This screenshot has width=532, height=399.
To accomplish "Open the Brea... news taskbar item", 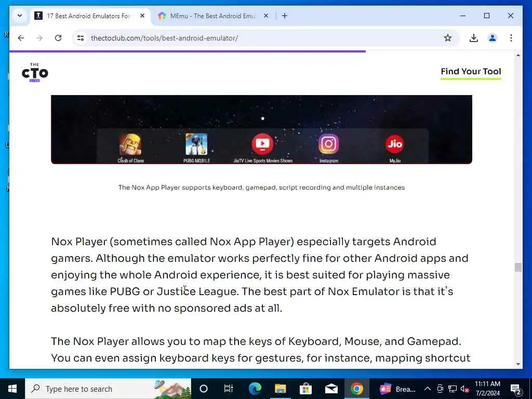I will pyautogui.click(x=397, y=389).
